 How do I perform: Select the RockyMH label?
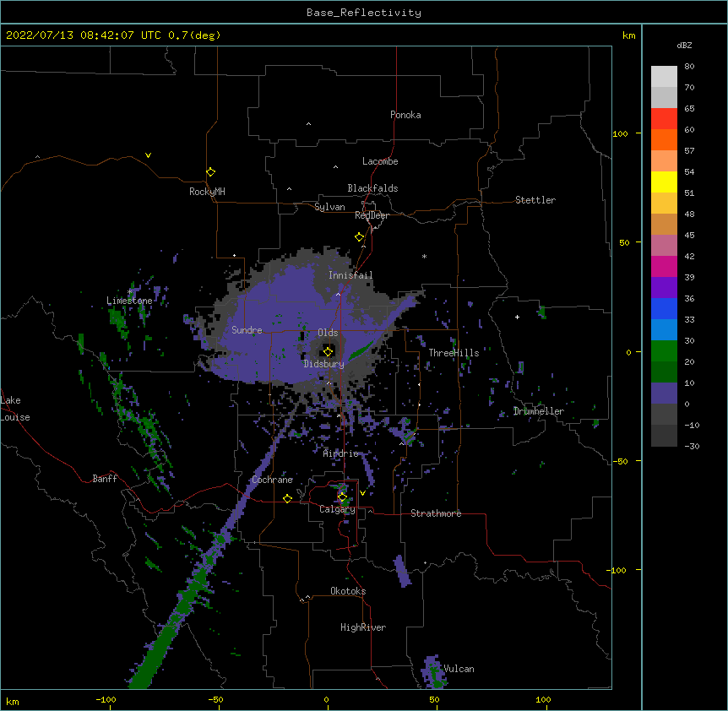[207, 192]
